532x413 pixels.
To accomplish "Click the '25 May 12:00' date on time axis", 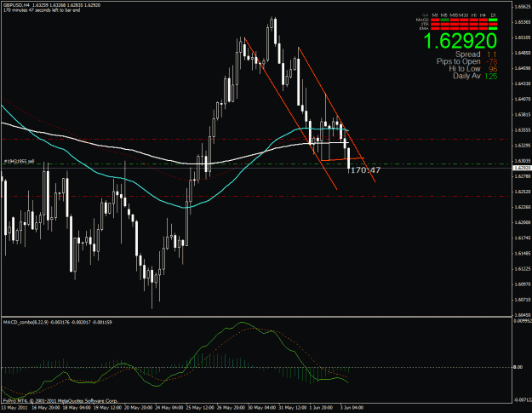I will tap(200, 408).
